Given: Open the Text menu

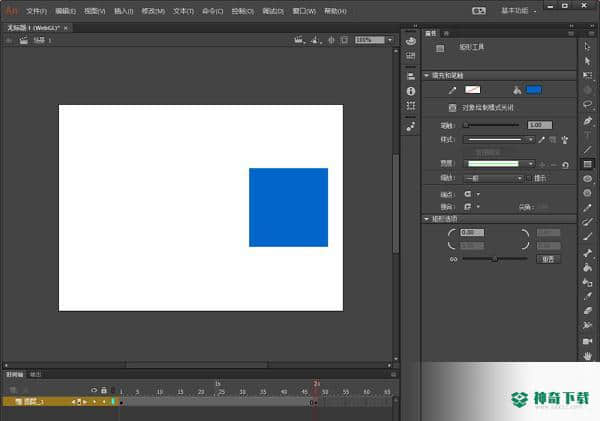Looking at the screenshot, I should [x=183, y=11].
